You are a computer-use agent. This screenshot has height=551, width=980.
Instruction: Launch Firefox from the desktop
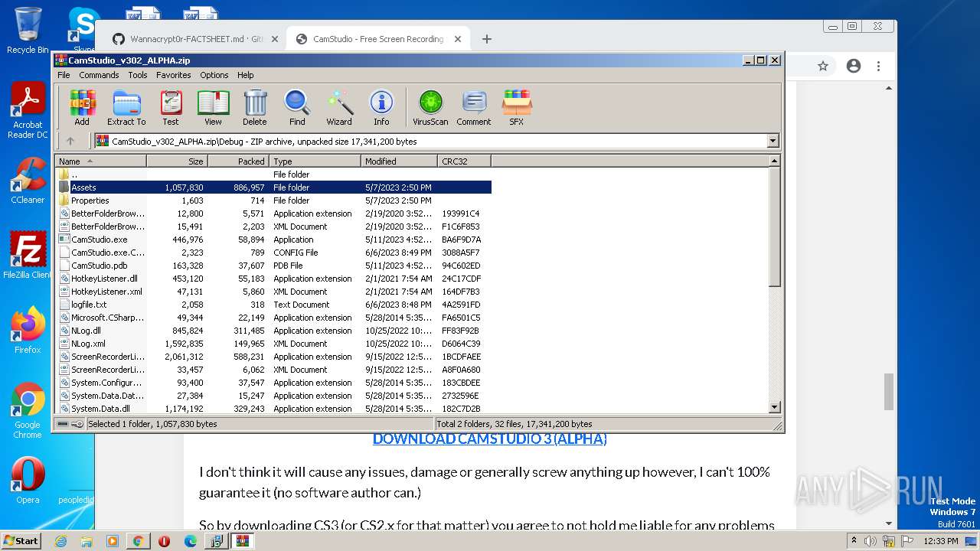click(28, 331)
